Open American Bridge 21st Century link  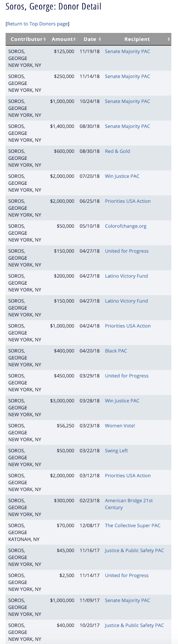tap(129, 504)
